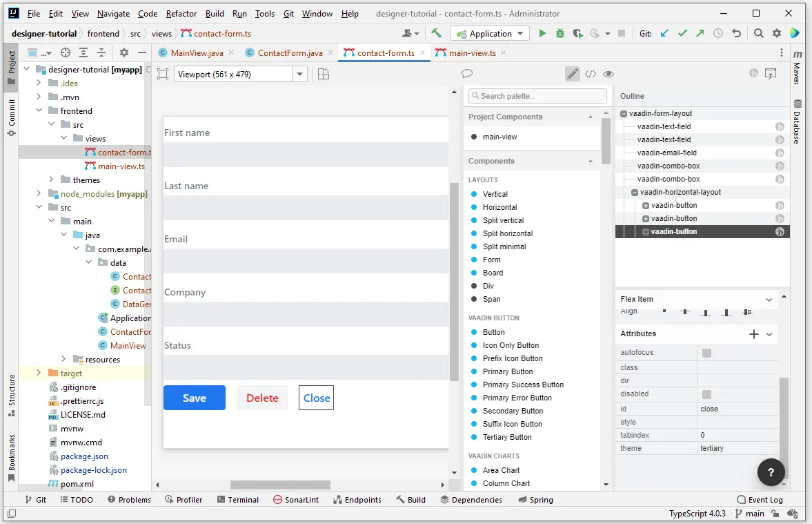Open designer preview with the eye icon

coord(608,74)
